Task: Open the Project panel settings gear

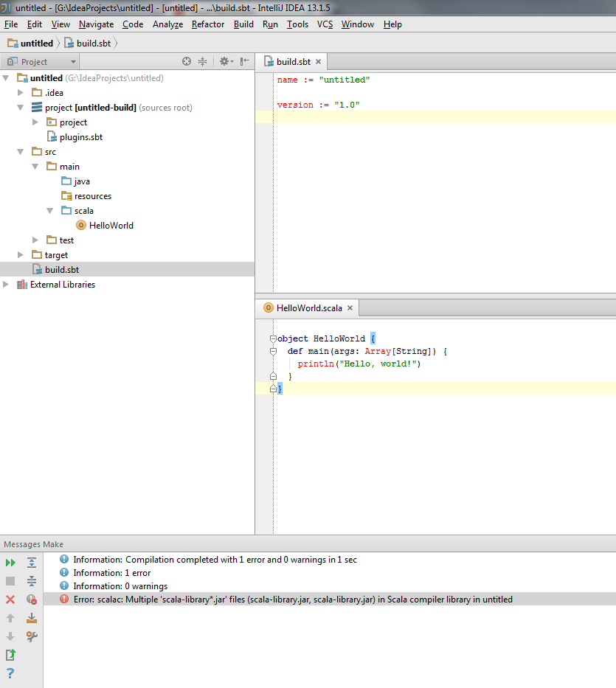Action: (226, 61)
